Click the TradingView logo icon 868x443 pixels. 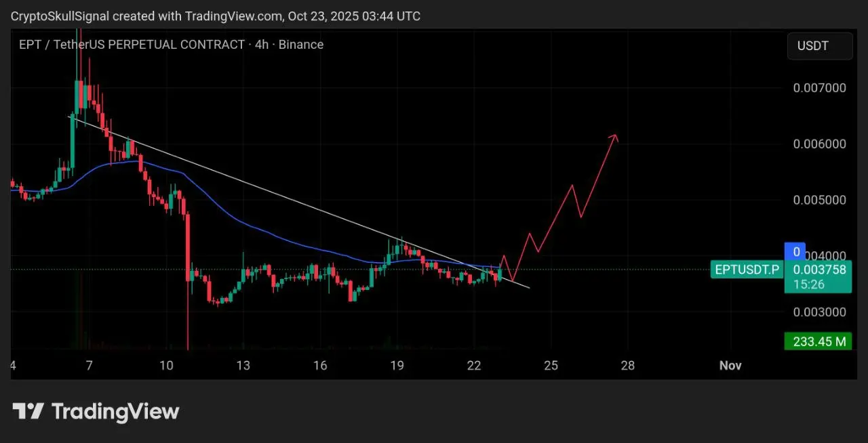(x=28, y=411)
